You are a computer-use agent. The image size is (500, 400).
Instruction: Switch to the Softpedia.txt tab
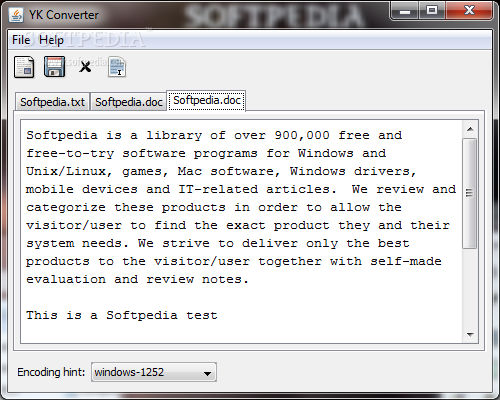(52, 102)
